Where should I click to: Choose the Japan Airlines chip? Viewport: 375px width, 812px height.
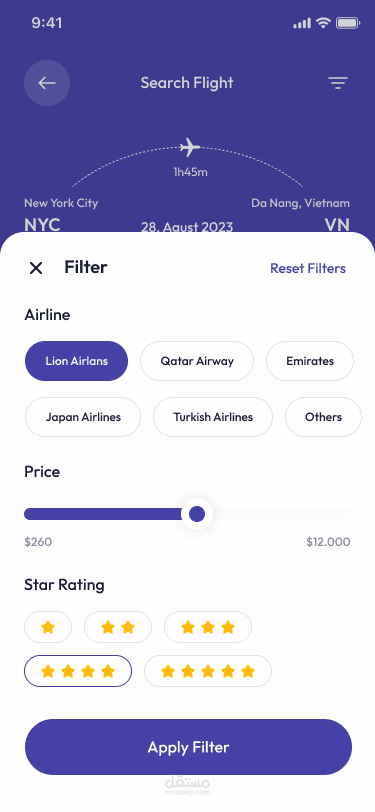83,417
